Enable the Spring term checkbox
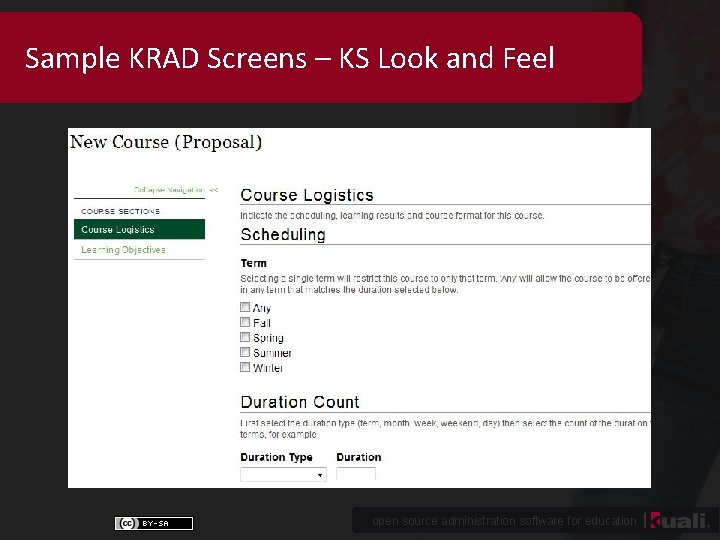Image resolution: width=720 pixels, height=540 pixels. (x=245, y=338)
